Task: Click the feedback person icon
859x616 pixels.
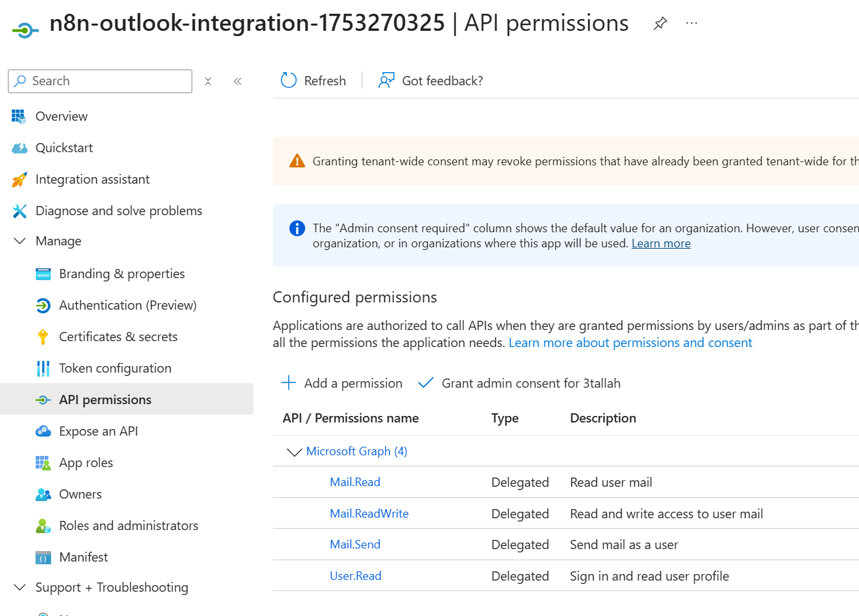Action: (x=387, y=80)
